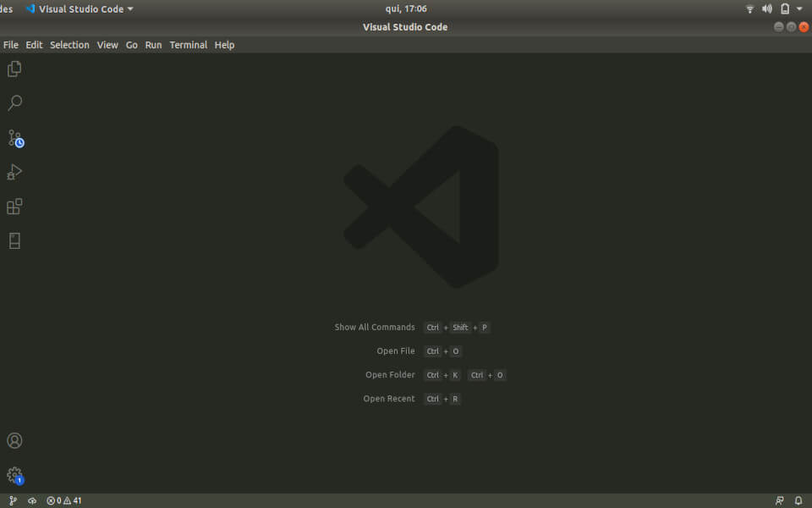Open the Manage gear icon
Screen dimensions: 812x508
click(15, 475)
